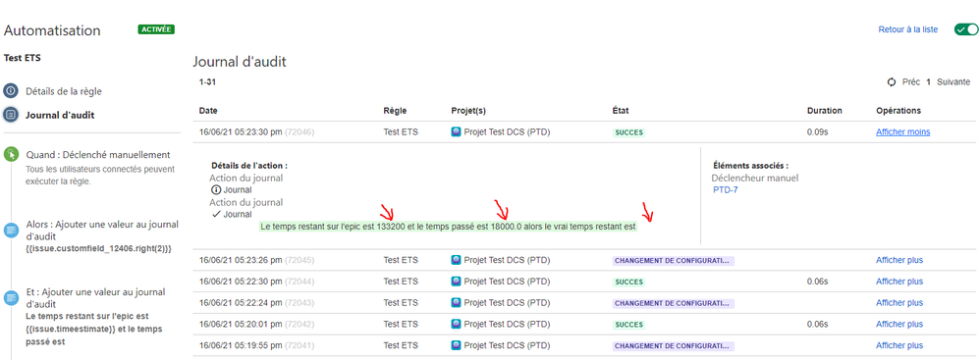The image size is (980, 360).
Task: Toggle the rule enabled switch off
Action: 966,29
